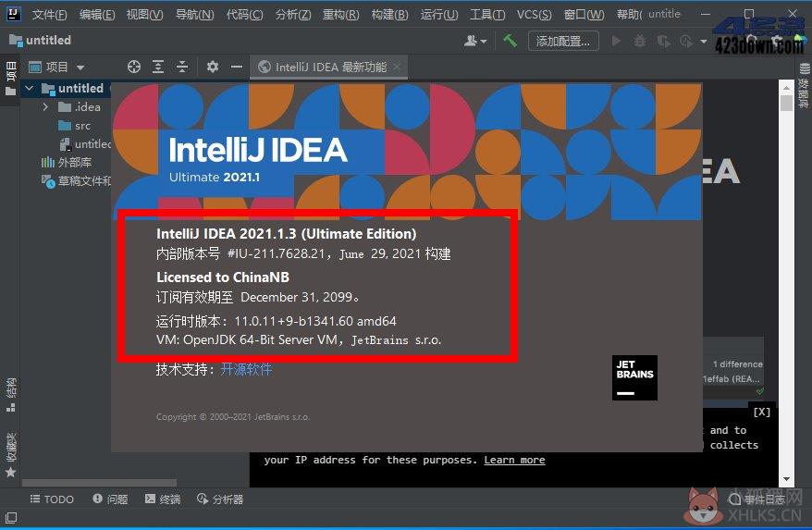Open the 文件(F) File menu

pos(50,15)
